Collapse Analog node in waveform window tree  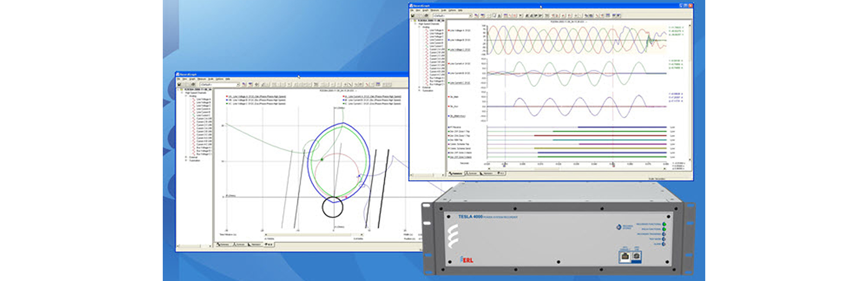(419, 27)
